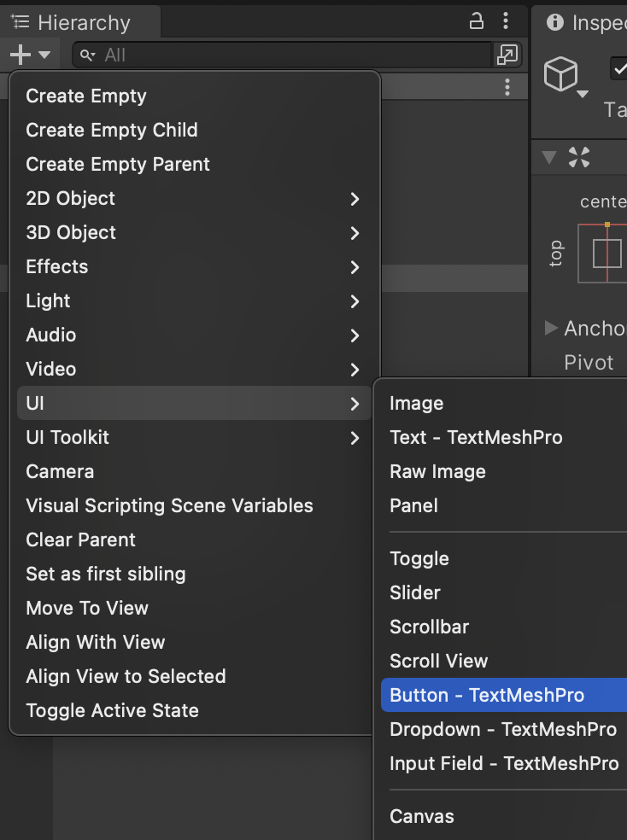627x840 pixels.
Task: Choose Toggle Active State option
Action: 112,710
